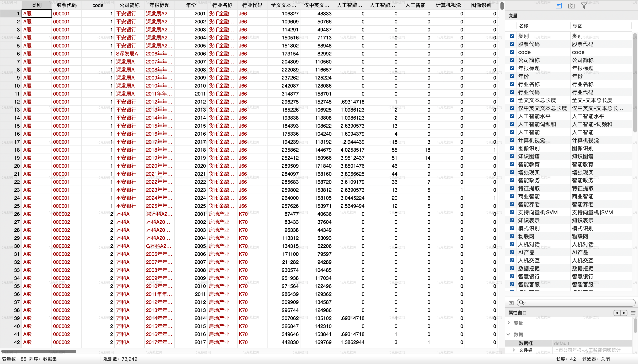Uncheck the code variable checkbox

click(x=512, y=52)
